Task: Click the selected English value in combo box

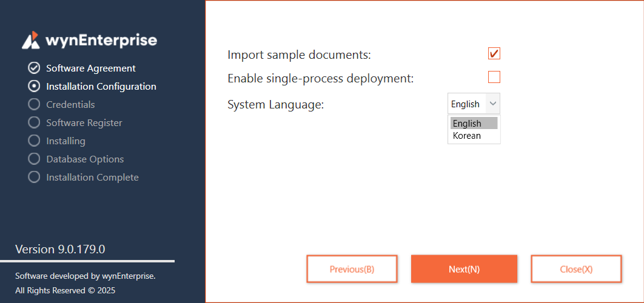Action: point(465,104)
